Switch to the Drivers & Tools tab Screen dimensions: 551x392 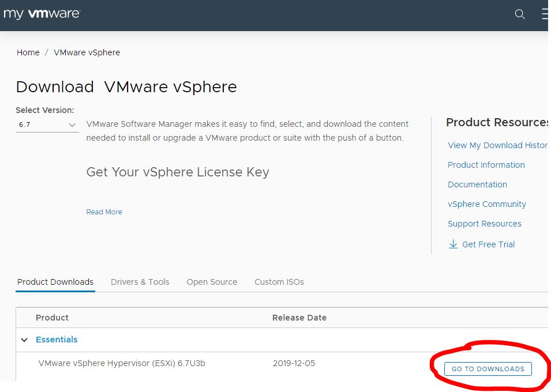[140, 282]
